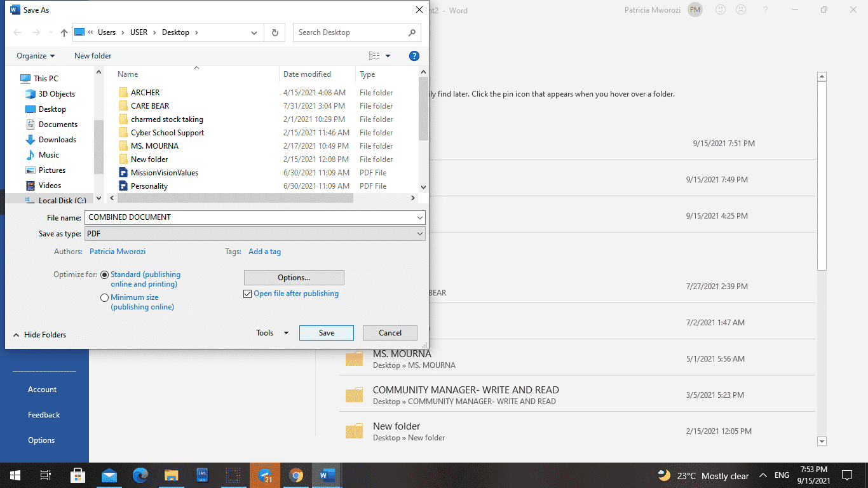Select Standard publishing online and printing
868x488 pixels.
tap(104, 274)
